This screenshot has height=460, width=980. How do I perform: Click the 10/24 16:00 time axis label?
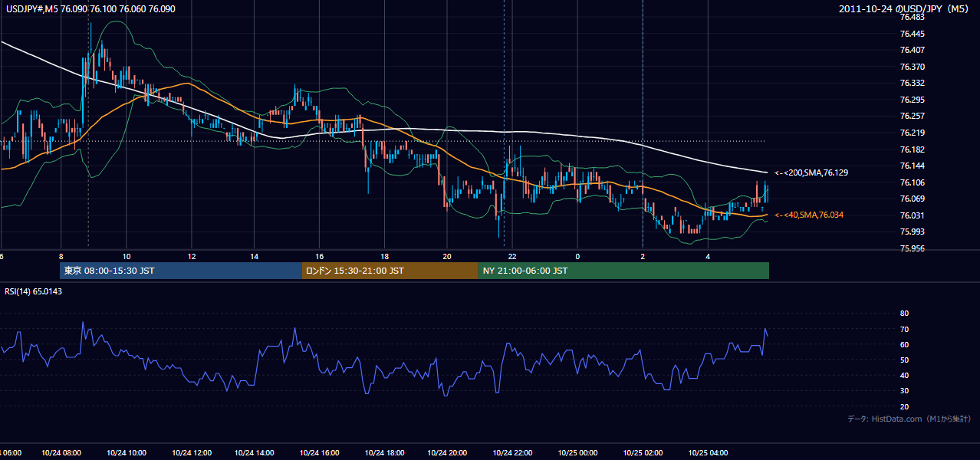coord(319,453)
